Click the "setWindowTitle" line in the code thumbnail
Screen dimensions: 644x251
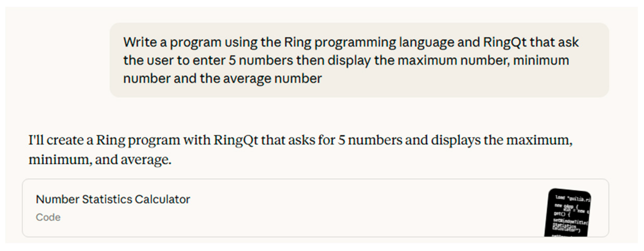[569, 222]
